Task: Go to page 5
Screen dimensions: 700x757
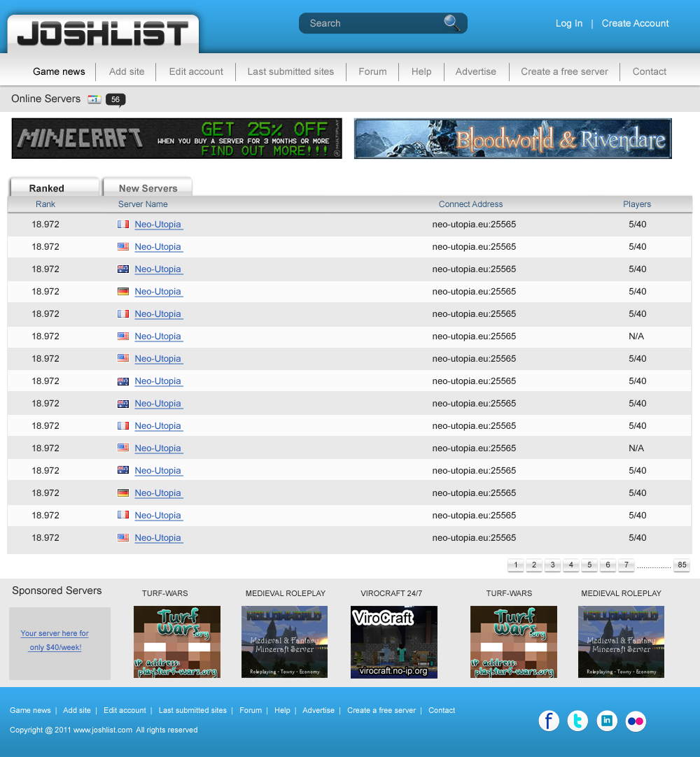Action: 589,565
